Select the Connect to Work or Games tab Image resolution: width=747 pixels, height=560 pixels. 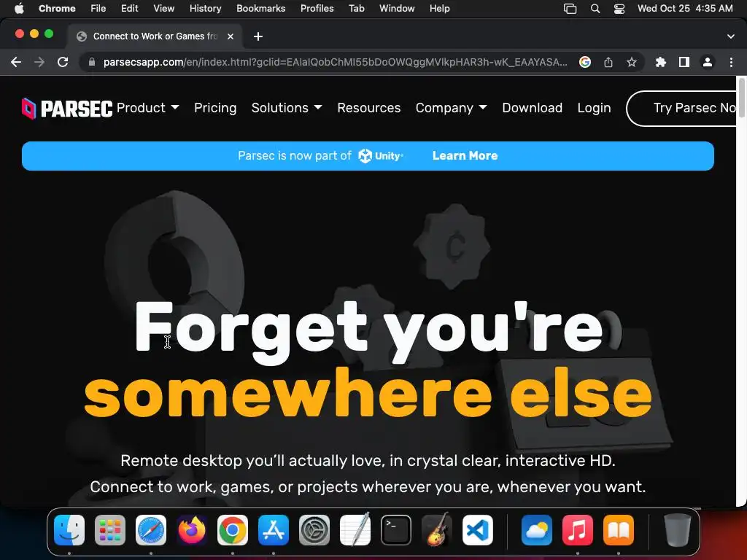(x=155, y=36)
